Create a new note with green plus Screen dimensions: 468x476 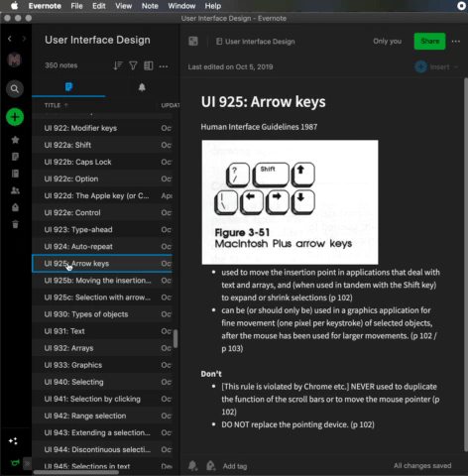(15, 117)
